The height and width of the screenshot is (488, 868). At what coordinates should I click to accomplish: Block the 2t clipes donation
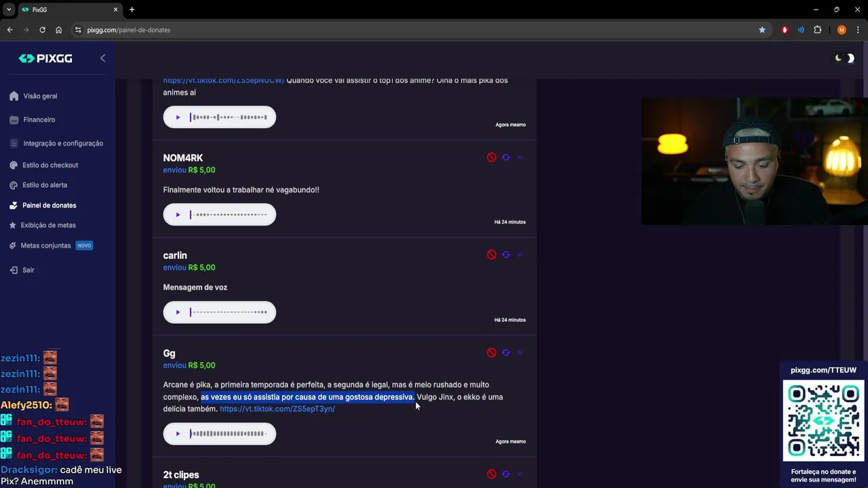[492, 474]
